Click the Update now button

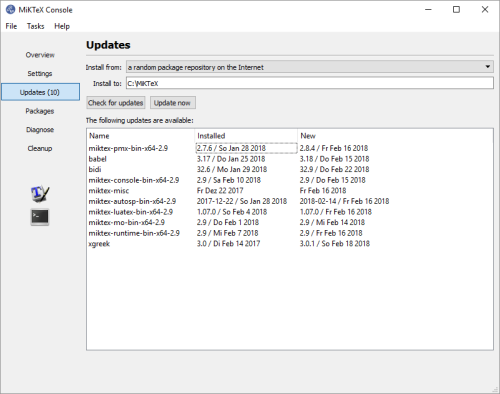(172, 103)
